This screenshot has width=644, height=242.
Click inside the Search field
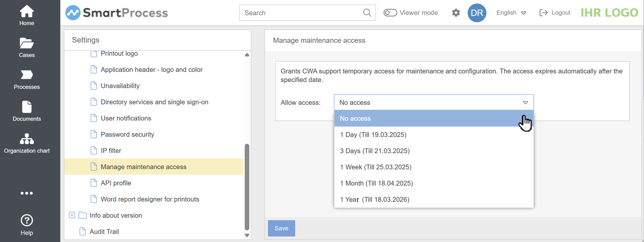pyautogui.click(x=301, y=13)
